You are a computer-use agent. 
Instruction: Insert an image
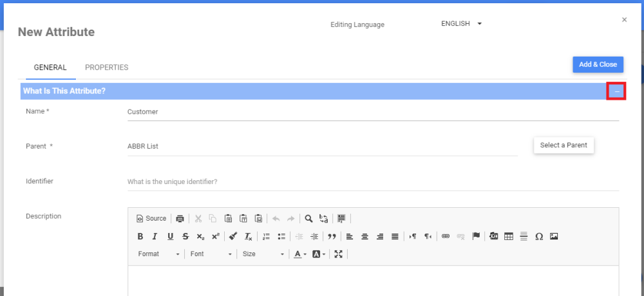click(x=554, y=236)
